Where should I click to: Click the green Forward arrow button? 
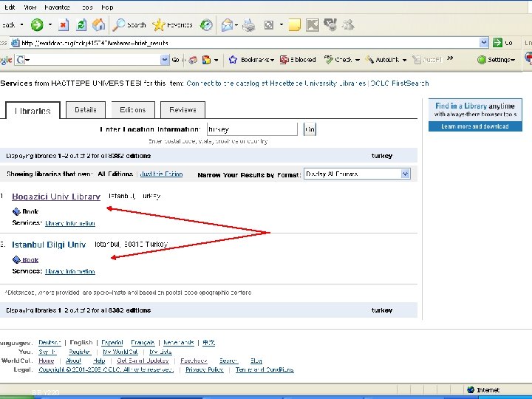click(37, 25)
